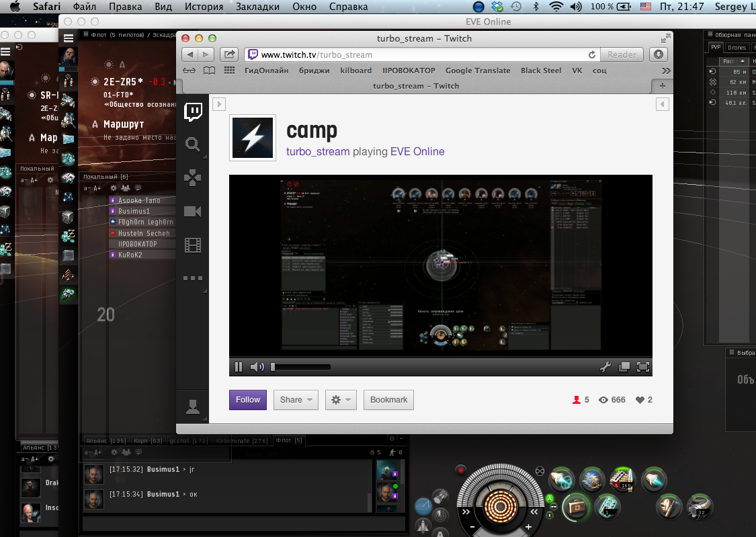Open Twitch user profile icon in sidebar
The height and width of the screenshot is (537, 756).
193,407
